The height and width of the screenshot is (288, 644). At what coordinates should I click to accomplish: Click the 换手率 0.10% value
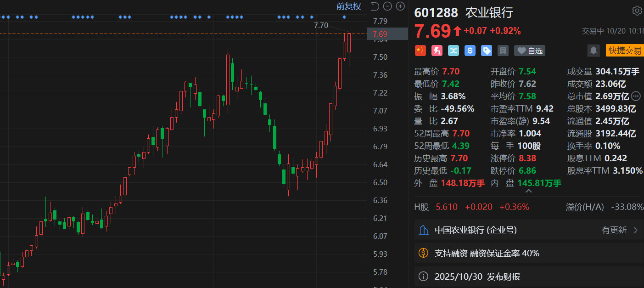tap(608, 146)
